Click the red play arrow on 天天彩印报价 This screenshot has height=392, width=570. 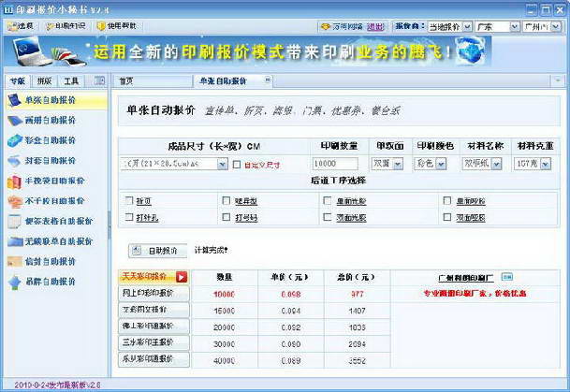[182, 277]
